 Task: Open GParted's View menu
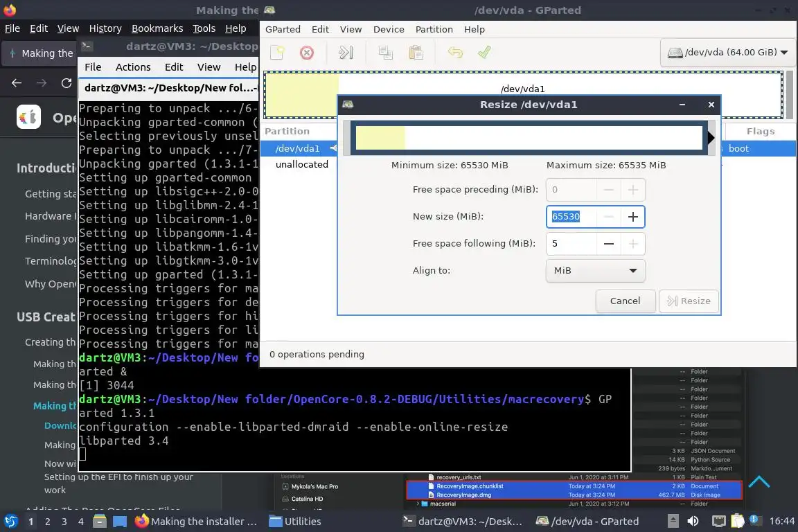(x=351, y=30)
